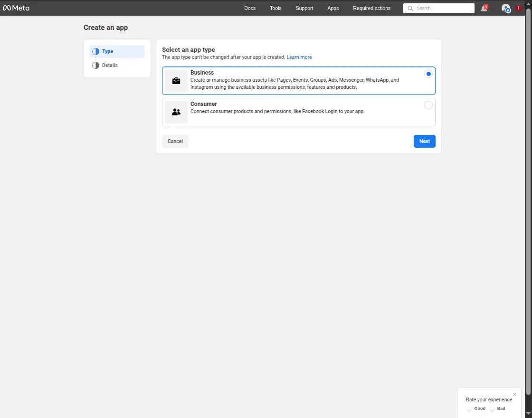Click the profile avatar with Facebook badge
Image resolution: width=532 pixels, height=418 pixels.
pyautogui.click(x=505, y=8)
